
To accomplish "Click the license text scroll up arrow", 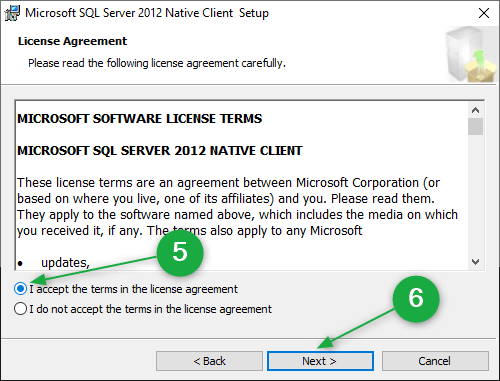I will [x=475, y=110].
